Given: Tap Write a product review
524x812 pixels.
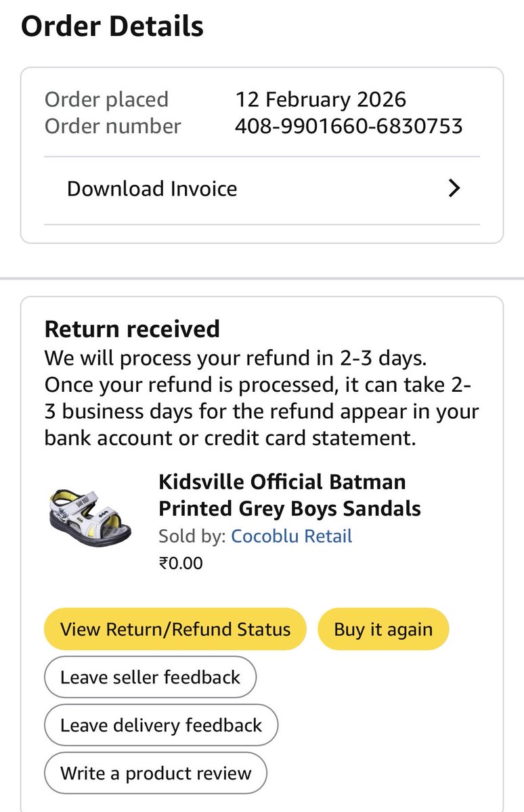Looking at the screenshot, I should pos(156,773).
